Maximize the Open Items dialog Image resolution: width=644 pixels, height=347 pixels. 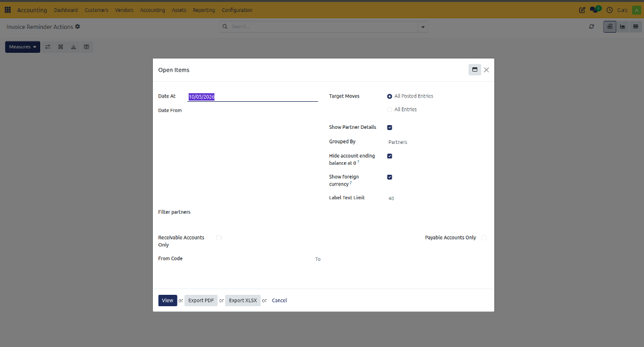point(474,70)
